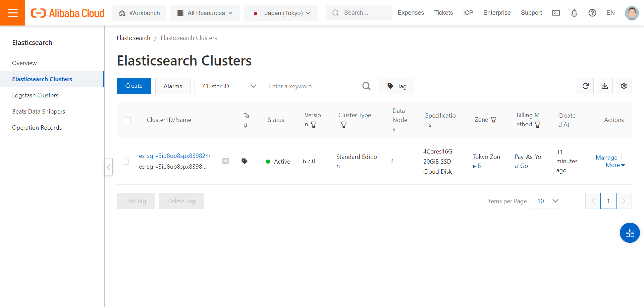Click the 4Cores16G specification text

[x=438, y=151]
